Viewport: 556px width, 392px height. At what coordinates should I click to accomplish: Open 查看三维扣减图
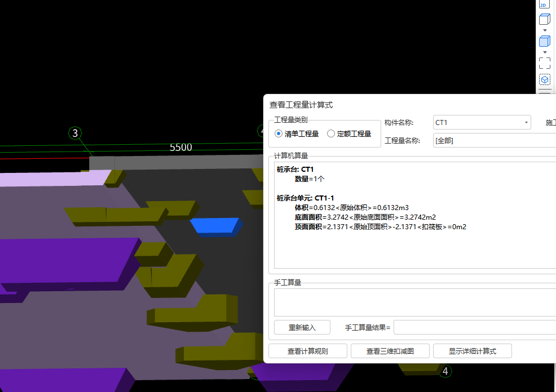pyautogui.click(x=390, y=350)
